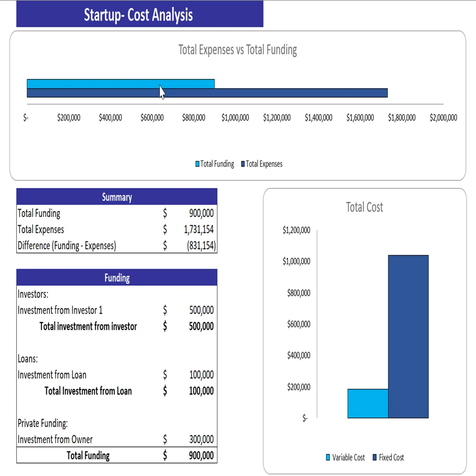The image size is (476, 476).
Task: Click the Investment from Investor 1 label cell
Action: (60, 310)
